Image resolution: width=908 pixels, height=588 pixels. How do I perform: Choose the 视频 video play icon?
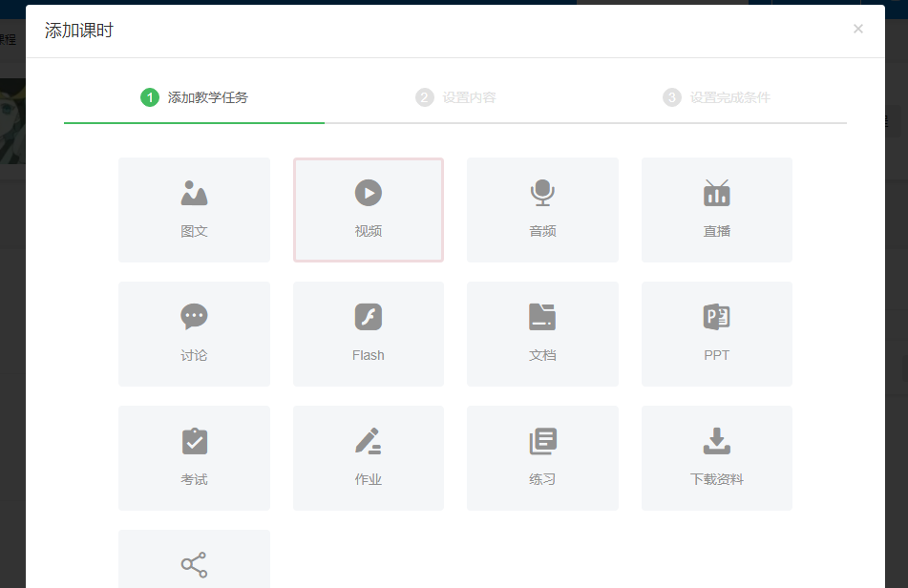click(369, 193)
